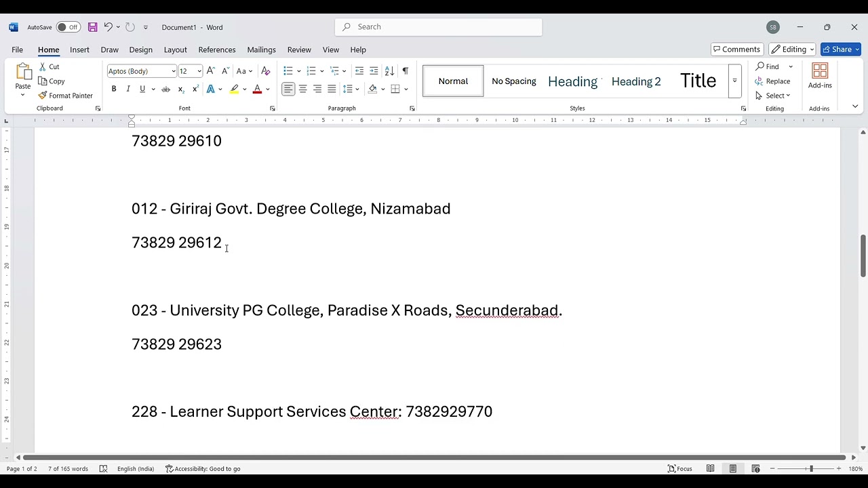The width and height of the screenshot is (868, 488).
Task: Expand the Styles gallery
Action: [734, 81]
